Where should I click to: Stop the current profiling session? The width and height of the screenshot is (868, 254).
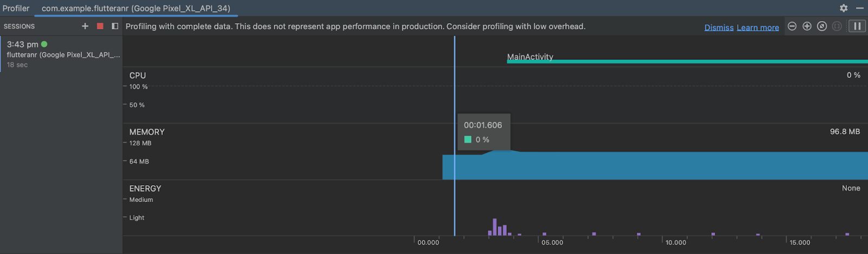(100, 26)
